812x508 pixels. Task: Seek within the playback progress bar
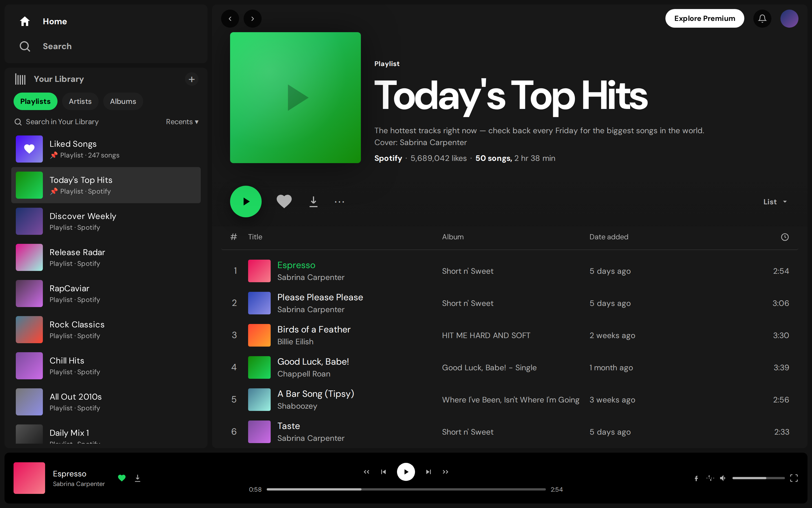(x=406, y=490)
